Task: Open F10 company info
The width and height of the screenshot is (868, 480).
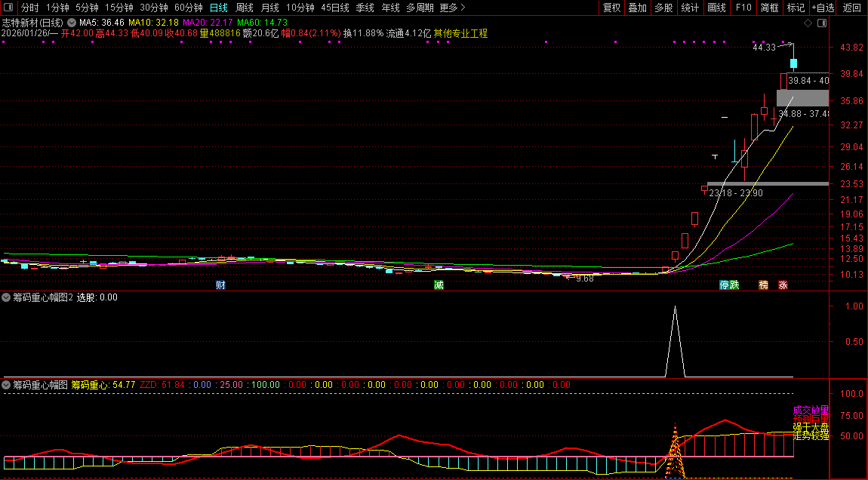Action: click(x=743, y=8)
